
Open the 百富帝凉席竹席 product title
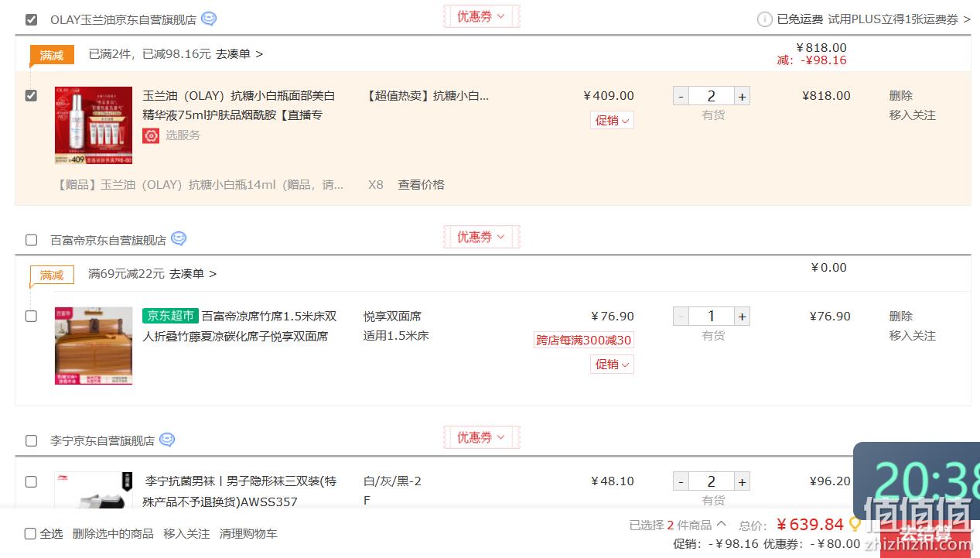240,326
